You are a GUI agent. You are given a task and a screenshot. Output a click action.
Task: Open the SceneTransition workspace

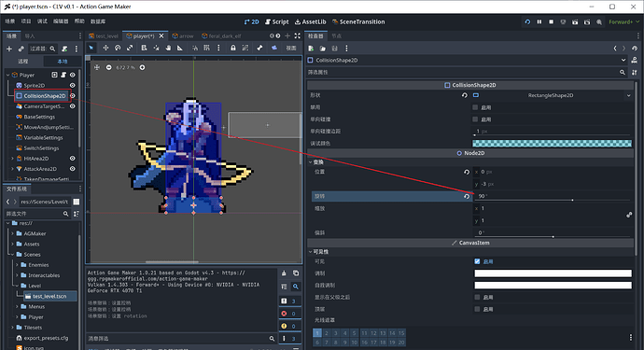coord(358,21)
